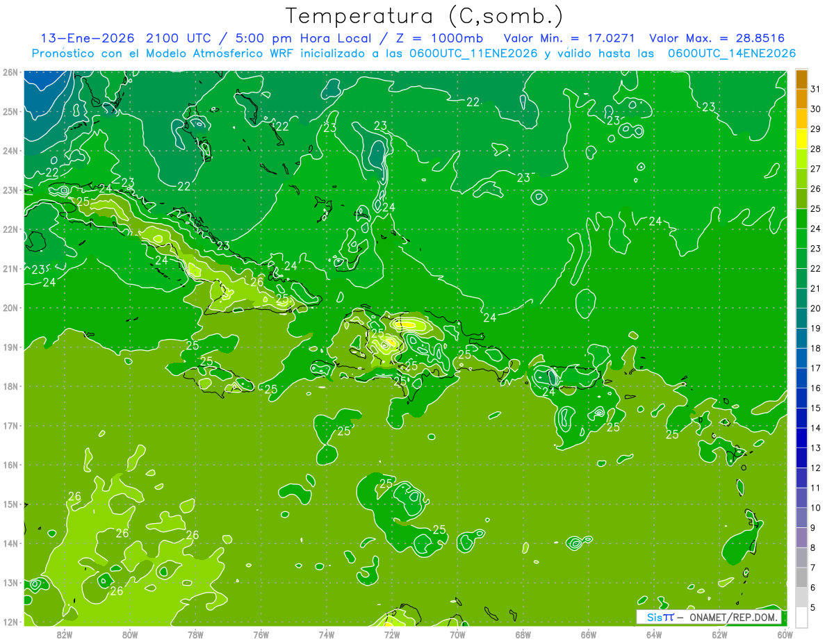The width and height of the screenshot is (834, 644).
Task: Click the 'Valor Max. = 28.8516' text
Action: click(717, 38)
